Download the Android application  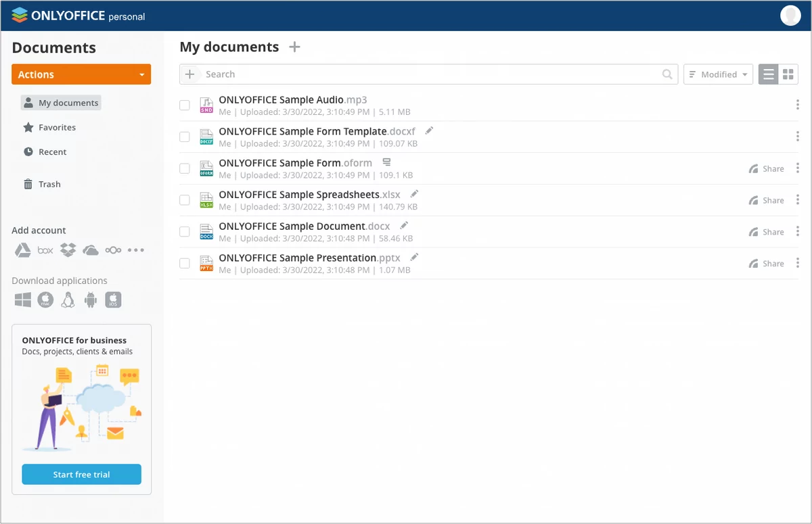coord(91,300)
